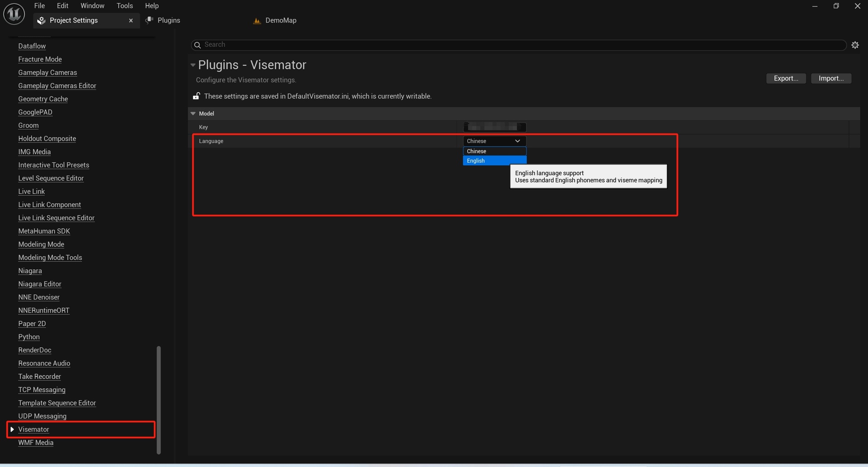Viewport: 868px width, 467px height.
Task: Open the Window menu
Action: tap(92, 6)
